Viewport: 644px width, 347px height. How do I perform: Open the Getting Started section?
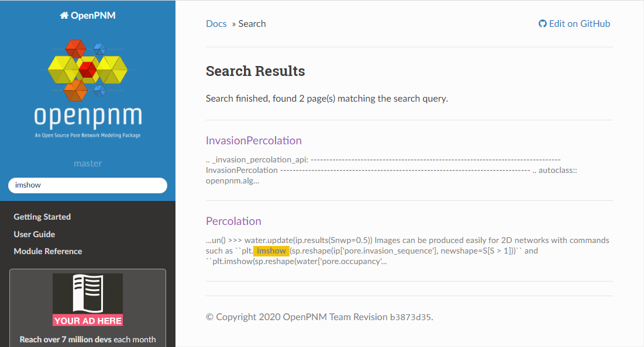[x=42, y=216]
